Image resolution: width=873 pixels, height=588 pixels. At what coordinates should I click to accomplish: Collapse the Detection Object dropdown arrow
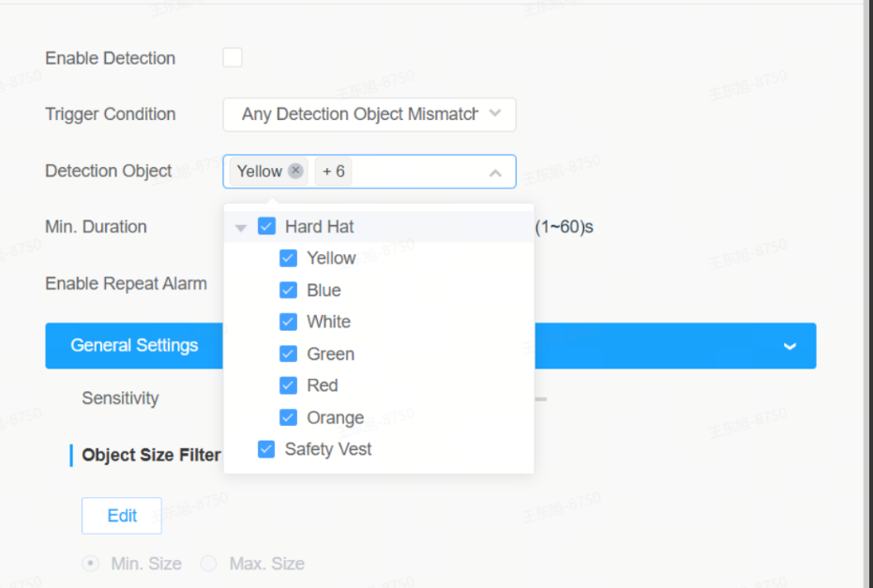(x=495, y=173)
